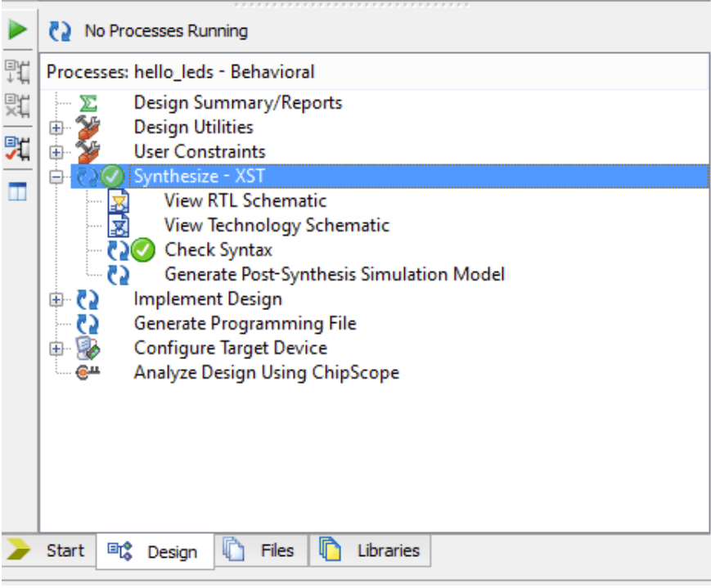Click the left toolbar icon with red checkmark
711x588 pixels.
pos(17,147)
